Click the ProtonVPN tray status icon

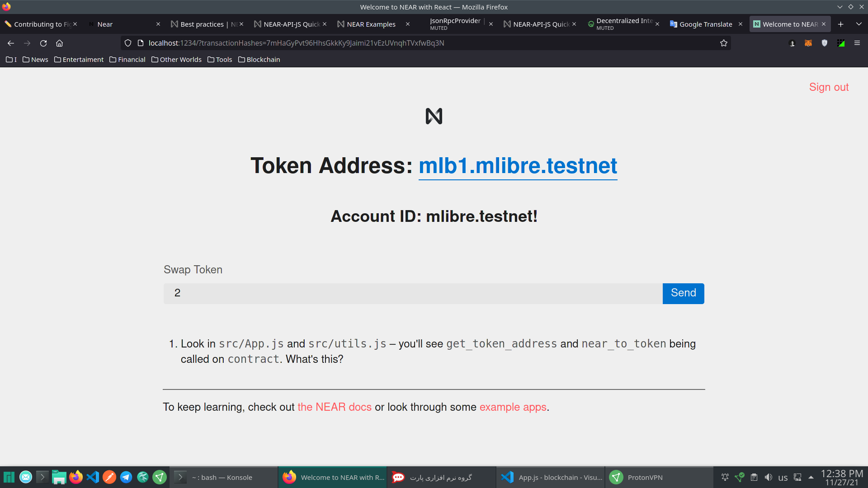point(740,477)
